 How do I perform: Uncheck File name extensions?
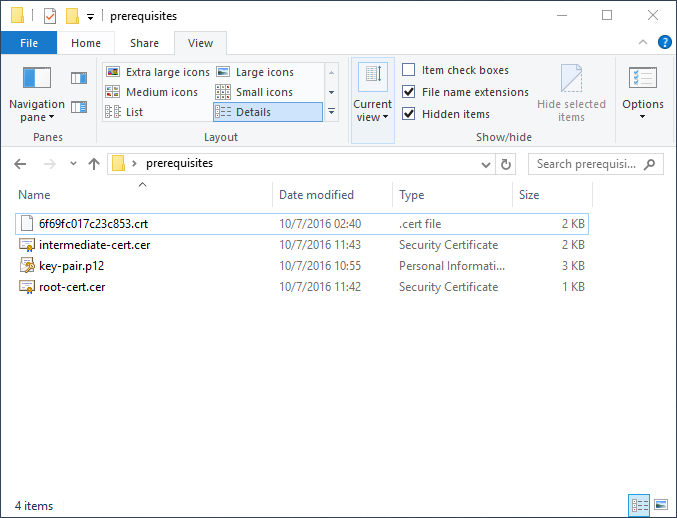tap(409, 92)
